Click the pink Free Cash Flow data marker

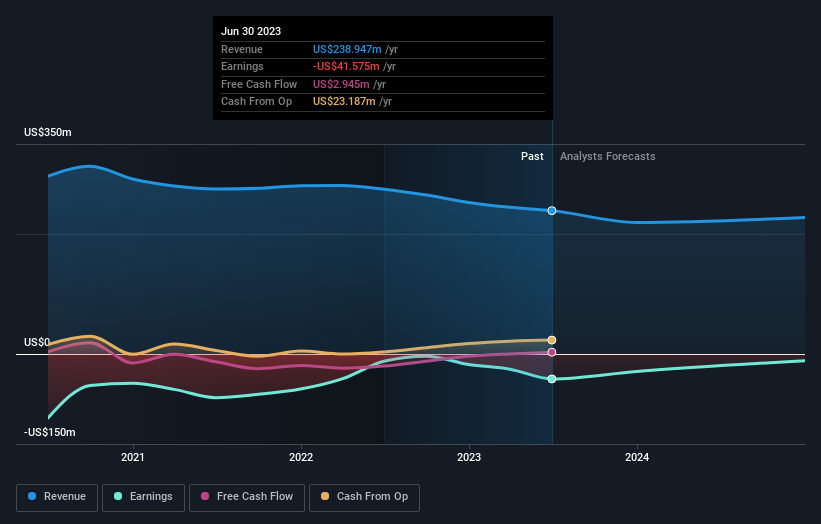pyautogui.click(x=552, y=352)
